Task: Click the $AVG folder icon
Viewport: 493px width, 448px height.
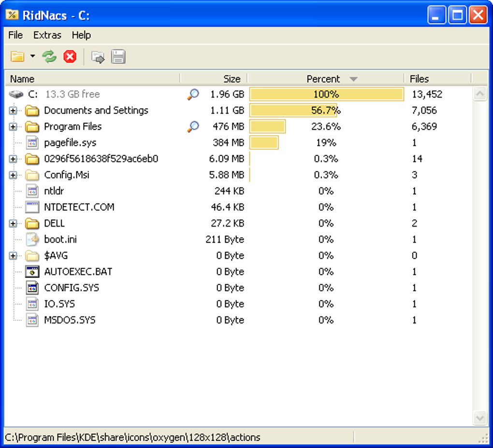Action: pyautogui.click(x=32, y=256)
